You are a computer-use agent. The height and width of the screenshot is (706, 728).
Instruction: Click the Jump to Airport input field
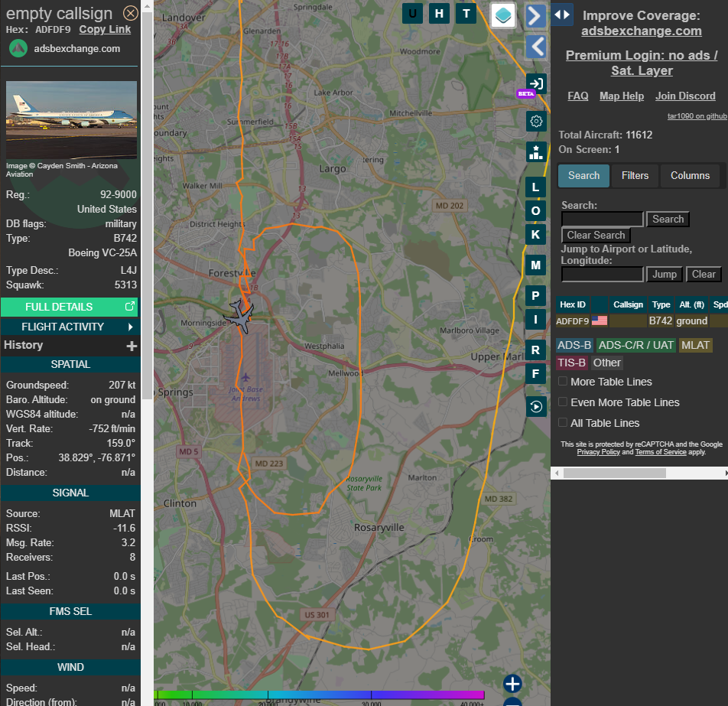602,274
